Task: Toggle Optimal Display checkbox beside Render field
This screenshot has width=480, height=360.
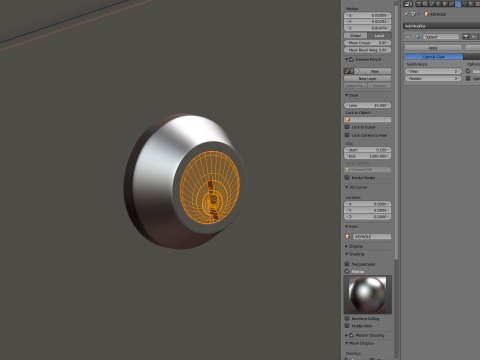Action: coord(468,78)
